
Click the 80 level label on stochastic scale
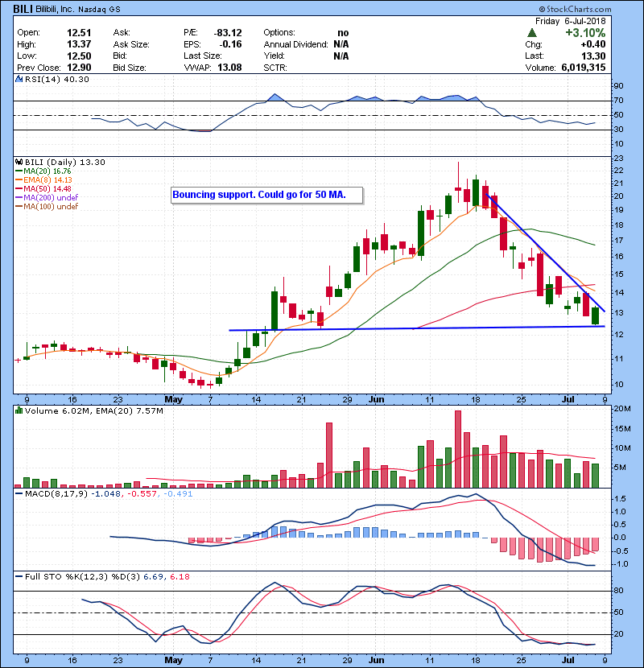click(618, 591)
